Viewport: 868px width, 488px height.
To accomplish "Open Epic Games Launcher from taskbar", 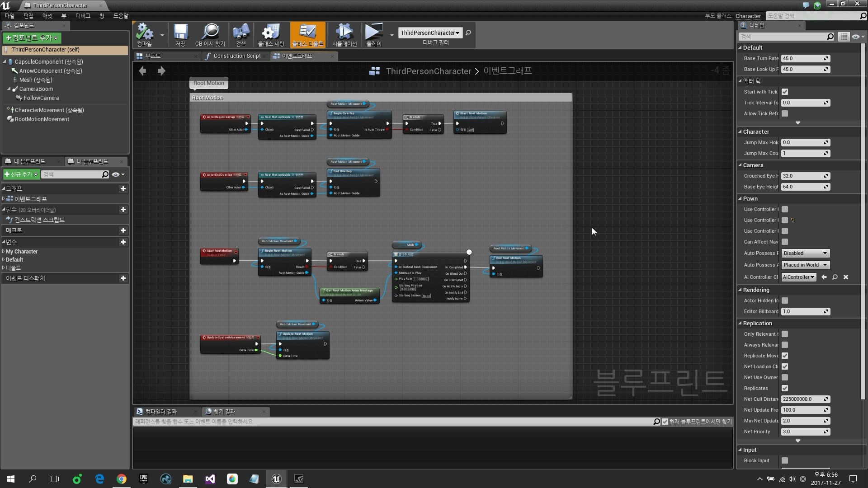I will [144, 479].
